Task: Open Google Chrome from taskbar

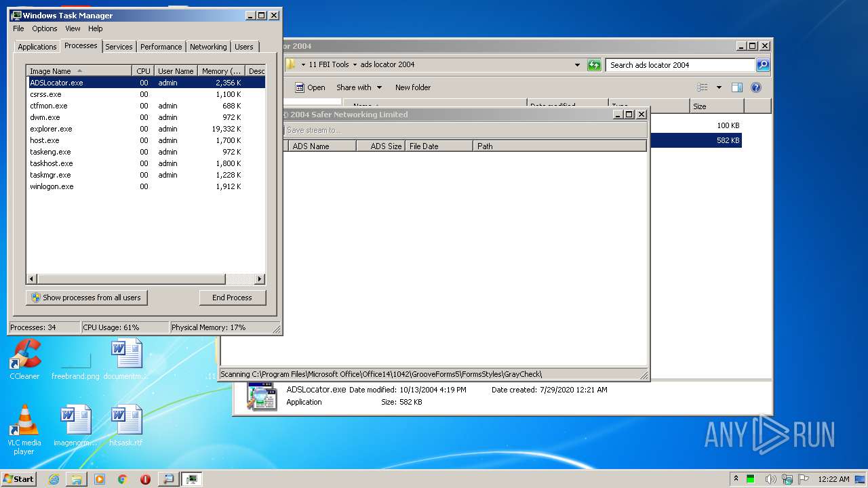Action: 123,479
